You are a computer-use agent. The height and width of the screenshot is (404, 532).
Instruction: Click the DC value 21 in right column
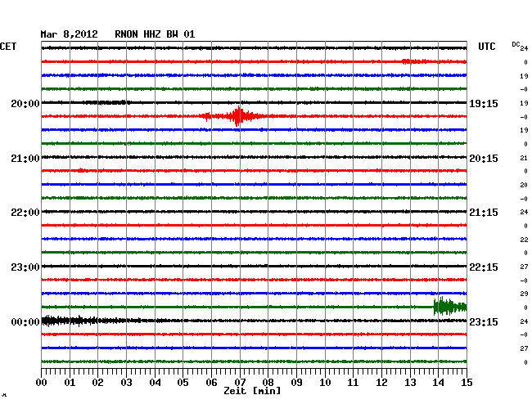tap(524, 158)
